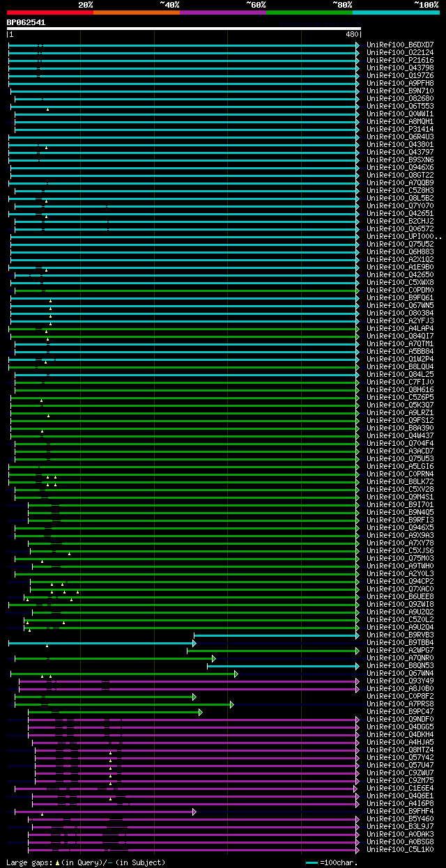Click the green ~80% legend segment
The width and height of the screenshot is (446, 868).
[309, 12]
